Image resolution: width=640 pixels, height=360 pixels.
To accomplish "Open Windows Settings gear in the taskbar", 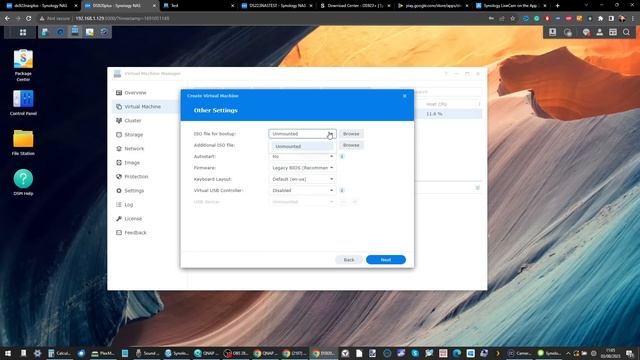I will [x=37, y=353].
